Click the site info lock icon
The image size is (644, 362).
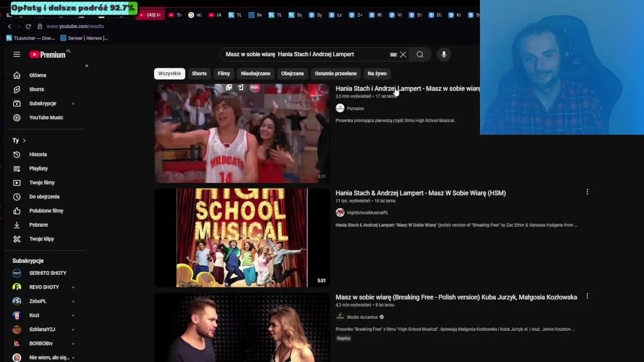pyautogui.click(x=40, y=26)
